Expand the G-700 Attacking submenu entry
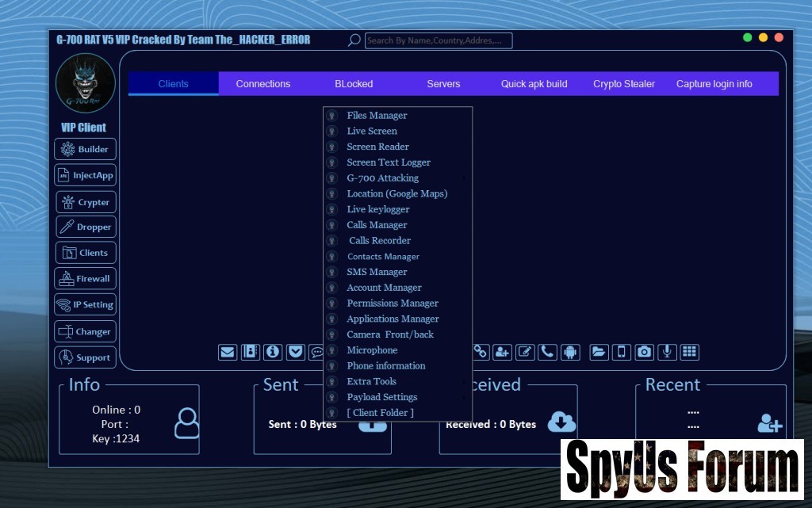This screenshot has width=812, height=508. point(382,178)
